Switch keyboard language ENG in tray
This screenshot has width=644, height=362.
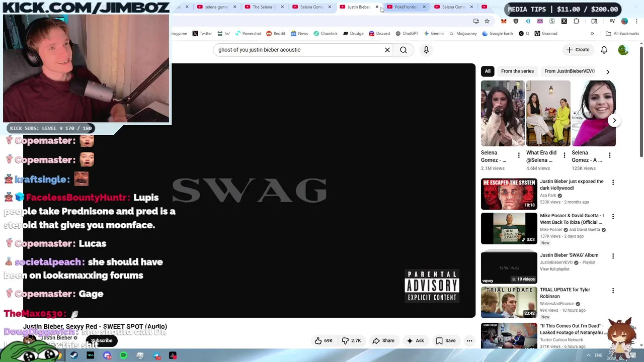598,355
